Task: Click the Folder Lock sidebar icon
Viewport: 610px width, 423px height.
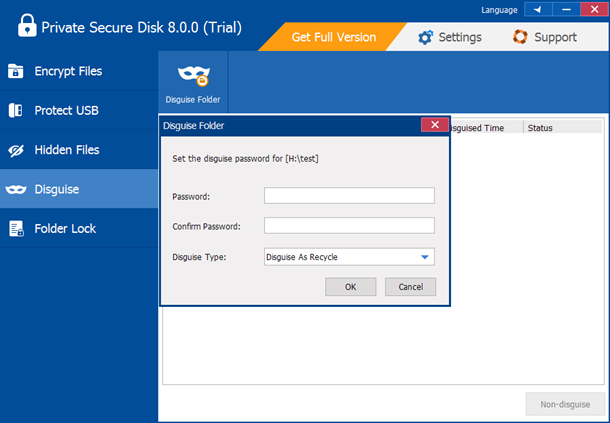Action: tap(16, 229)
